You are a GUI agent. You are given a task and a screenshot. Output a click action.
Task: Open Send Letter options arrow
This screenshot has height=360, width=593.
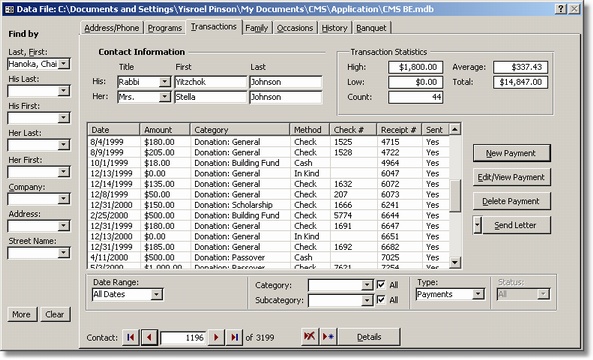click(477, 225)
